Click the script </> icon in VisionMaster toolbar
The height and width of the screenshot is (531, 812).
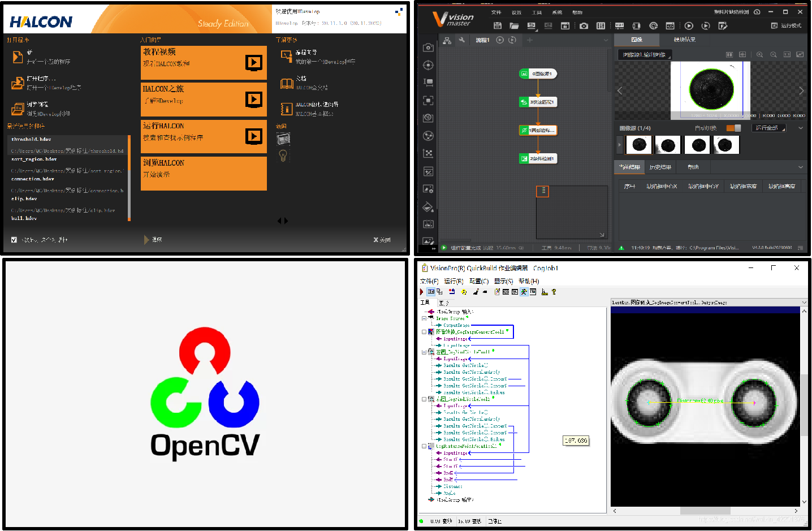(670, 25)
